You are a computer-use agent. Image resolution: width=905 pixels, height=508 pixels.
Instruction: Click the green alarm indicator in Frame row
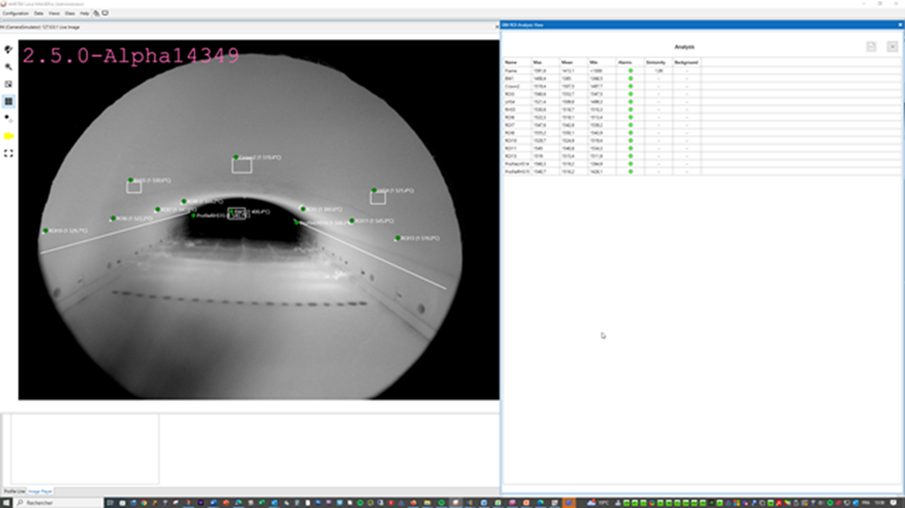630,70
